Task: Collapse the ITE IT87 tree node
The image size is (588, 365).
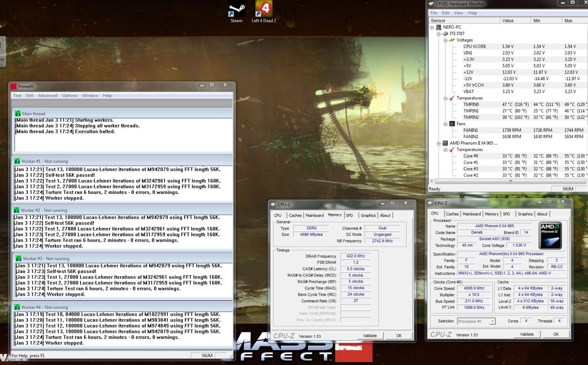Action: (439, 34)
